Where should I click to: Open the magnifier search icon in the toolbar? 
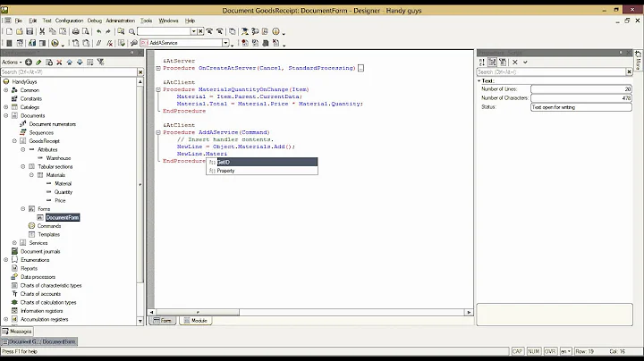(x=131, y=31)
